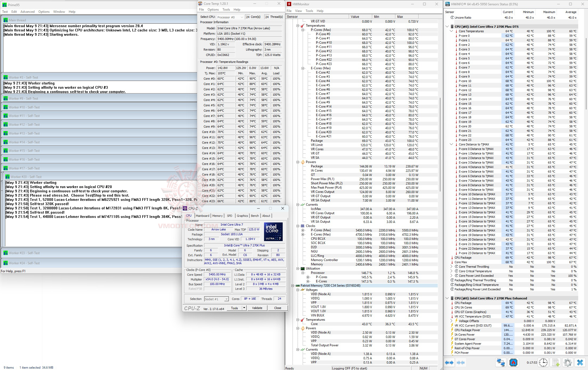Start logging with HWiNFO sheet-plus icon
This screenshot has width=588, height=370.
pyautogui.click(x=556, y=363)
